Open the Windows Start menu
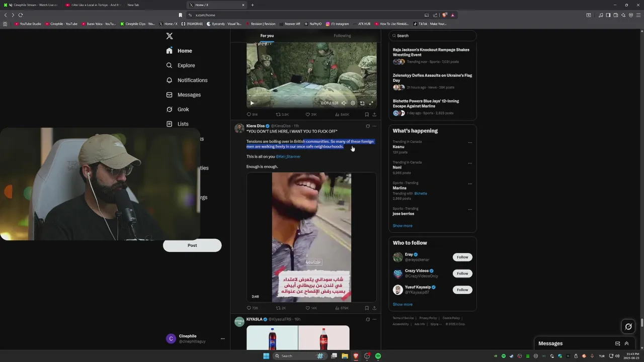 pyautogui.click(x=266, y=356)
